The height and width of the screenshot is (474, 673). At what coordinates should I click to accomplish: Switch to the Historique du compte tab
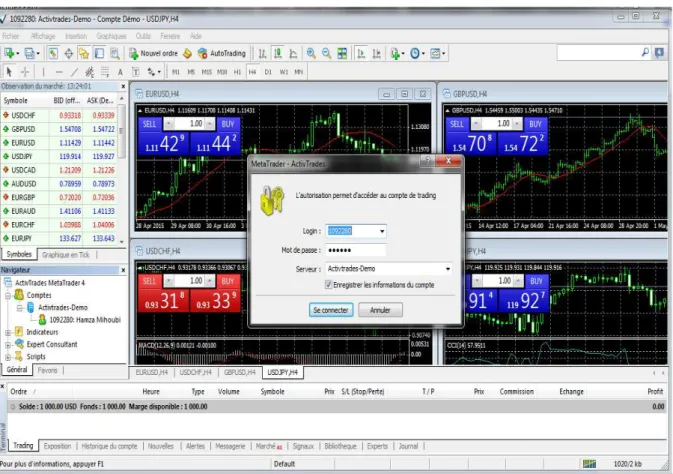(x=109, y=446)
